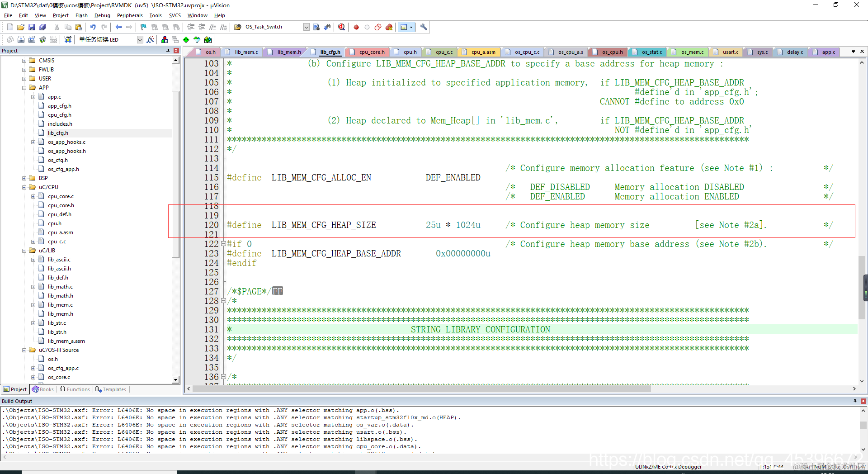This screenshot has height=474, width=868.
Task: Start or stop the debug session
Action: [x=342, y=27]
